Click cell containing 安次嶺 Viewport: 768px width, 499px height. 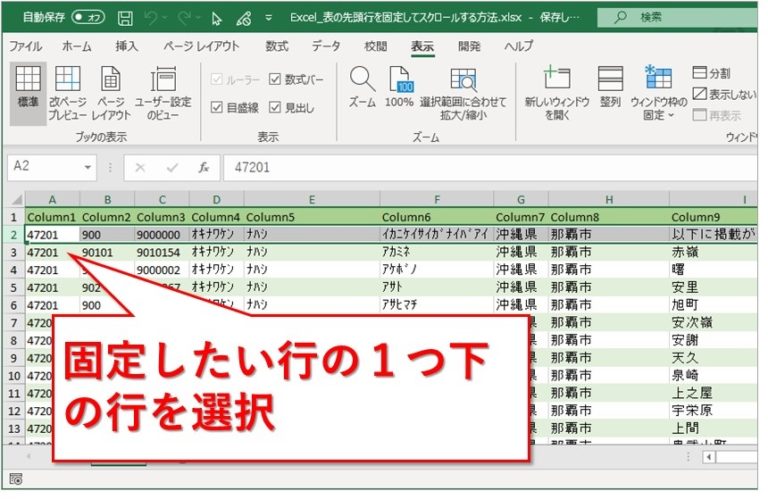[714, 323]
